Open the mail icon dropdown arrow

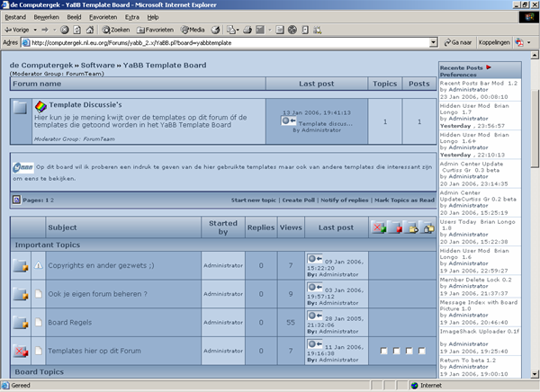point(238,30)
